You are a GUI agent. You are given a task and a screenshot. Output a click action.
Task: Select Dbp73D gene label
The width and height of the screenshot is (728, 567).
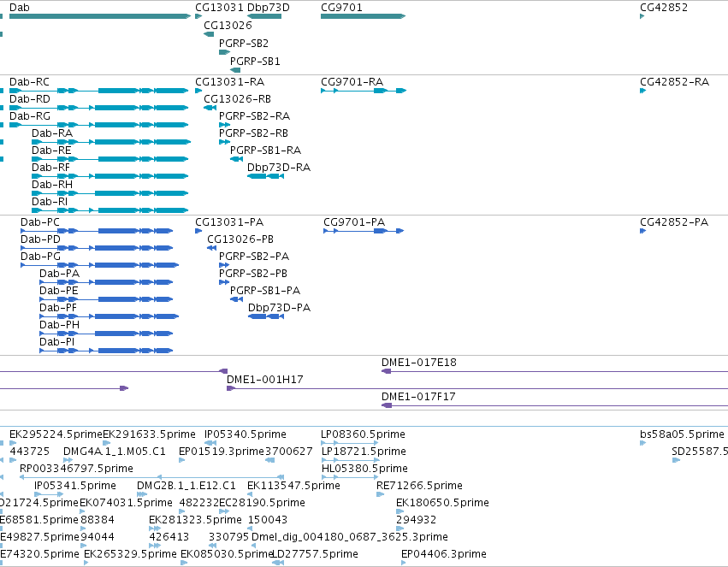coord(269,8)
